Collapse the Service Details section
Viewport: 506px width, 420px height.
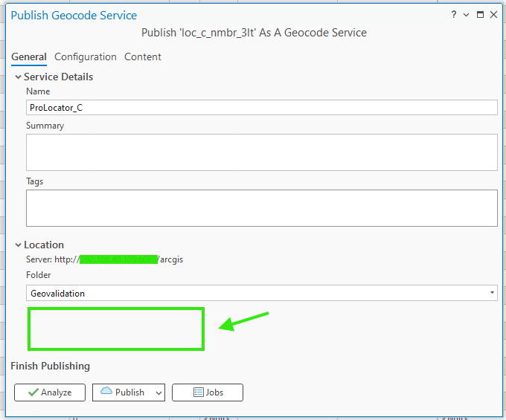(x=19, y=77)
